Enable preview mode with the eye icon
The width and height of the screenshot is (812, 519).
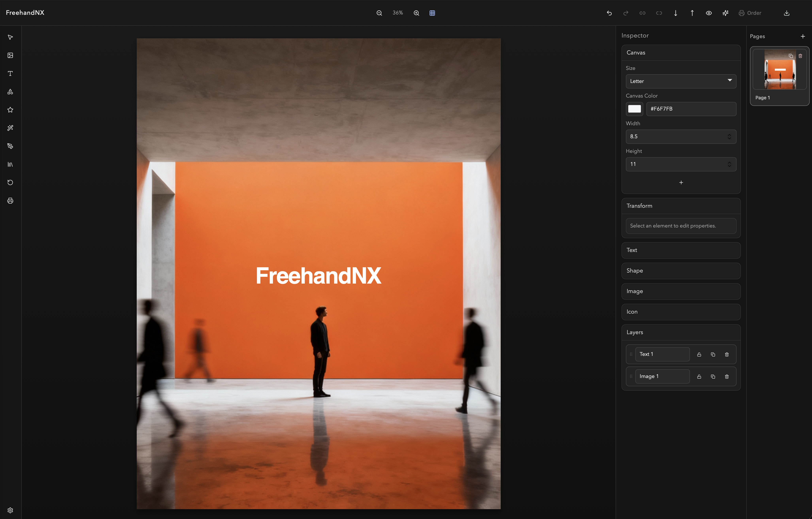(x=708, y=13)
